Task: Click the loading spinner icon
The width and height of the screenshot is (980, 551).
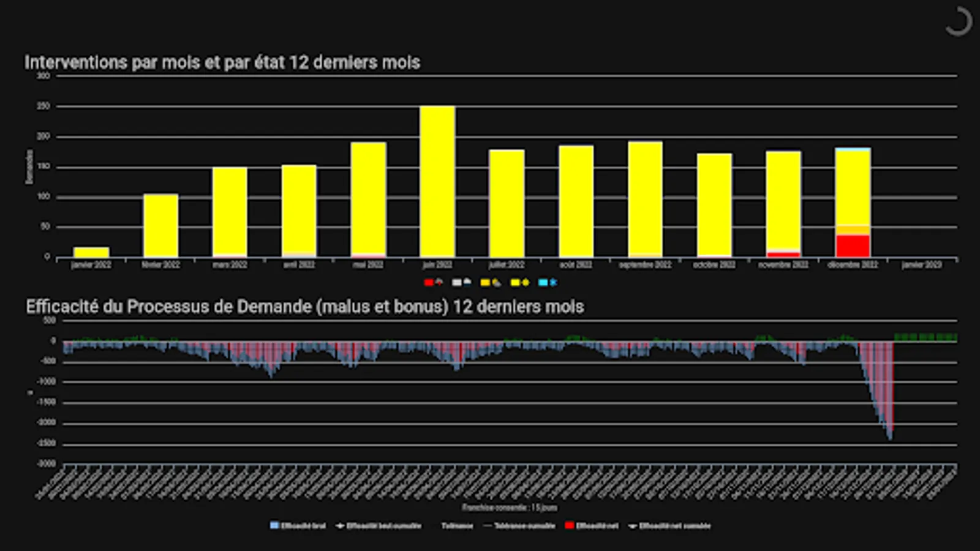Action: 959,21
